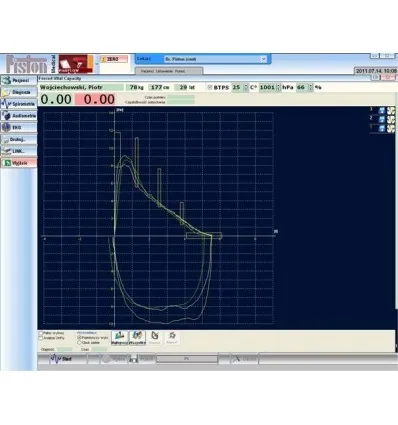The height and width of the screenshot is (425, 398).
Task: Click the 0% progress bar
Action: pyautogui.click(x=187, y=359)
